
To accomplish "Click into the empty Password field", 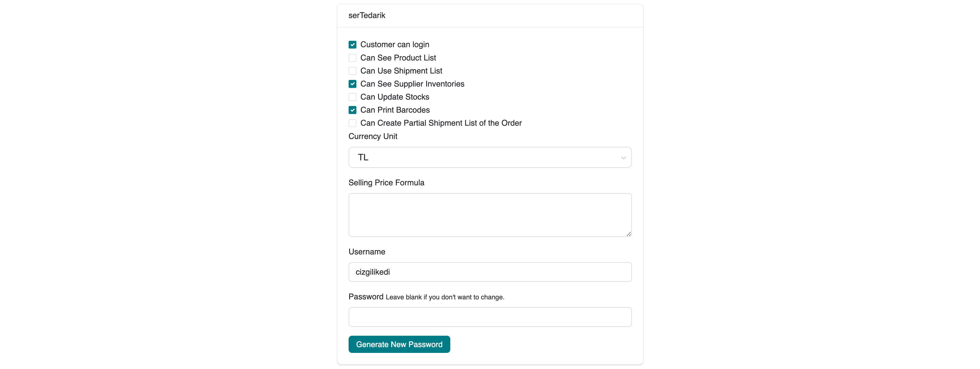I will click(x=490, y=317).
